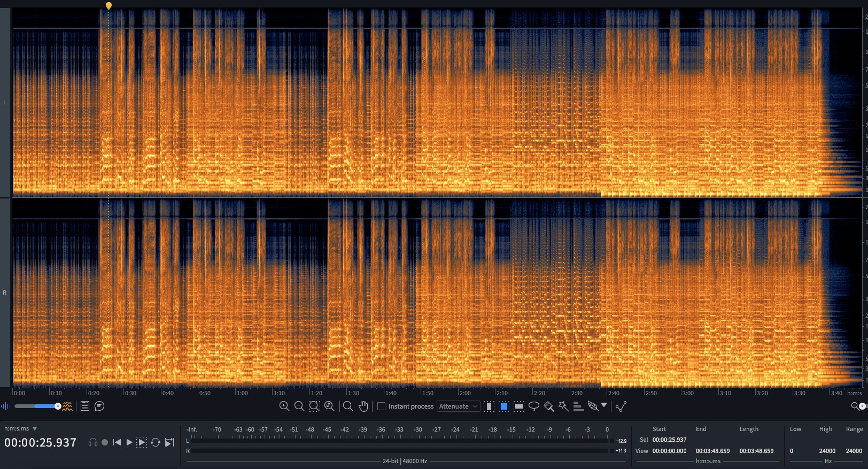Select the plain Zoom tool magnifier
Image resolution: width=868 pixels, height=469 pixels.
(348, 406)
